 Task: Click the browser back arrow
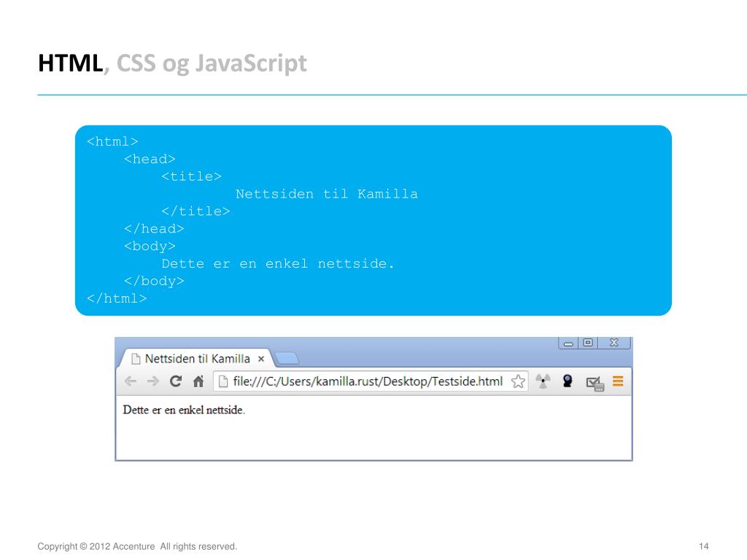pos(130,381)
